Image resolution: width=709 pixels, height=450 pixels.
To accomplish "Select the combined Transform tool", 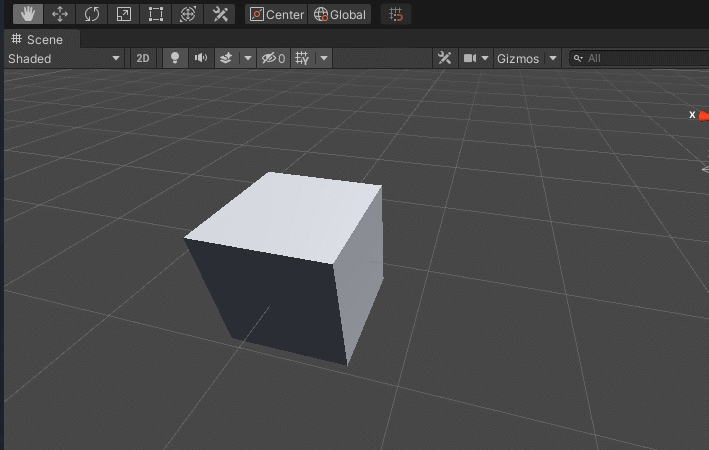I will pyautogui.click(x=188, y=14).
